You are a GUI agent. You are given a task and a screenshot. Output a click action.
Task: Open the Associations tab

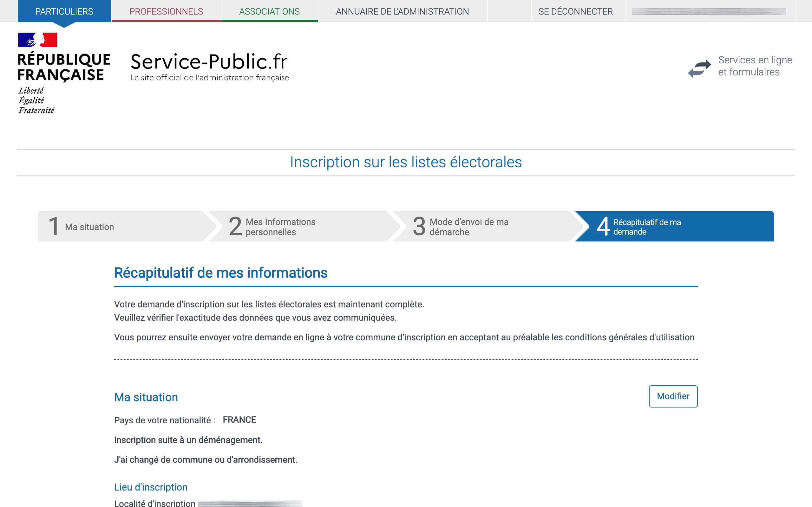point(269,11)
